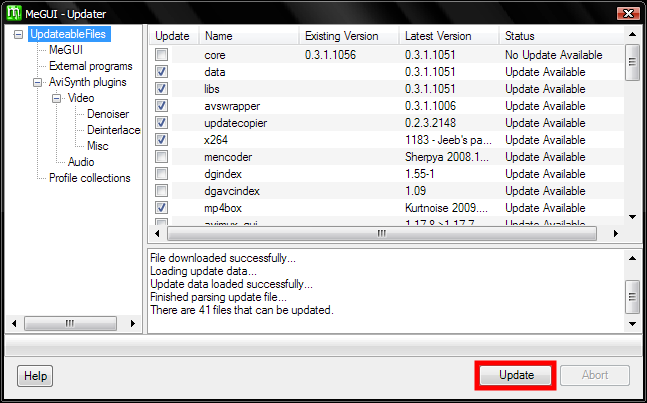
Task: Select MeGUI in the tree
Action: pos(66,50)
